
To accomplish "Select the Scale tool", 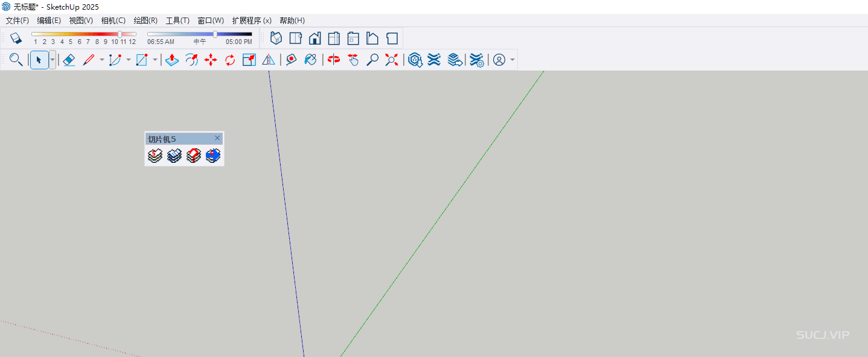I will click(249, 60).
